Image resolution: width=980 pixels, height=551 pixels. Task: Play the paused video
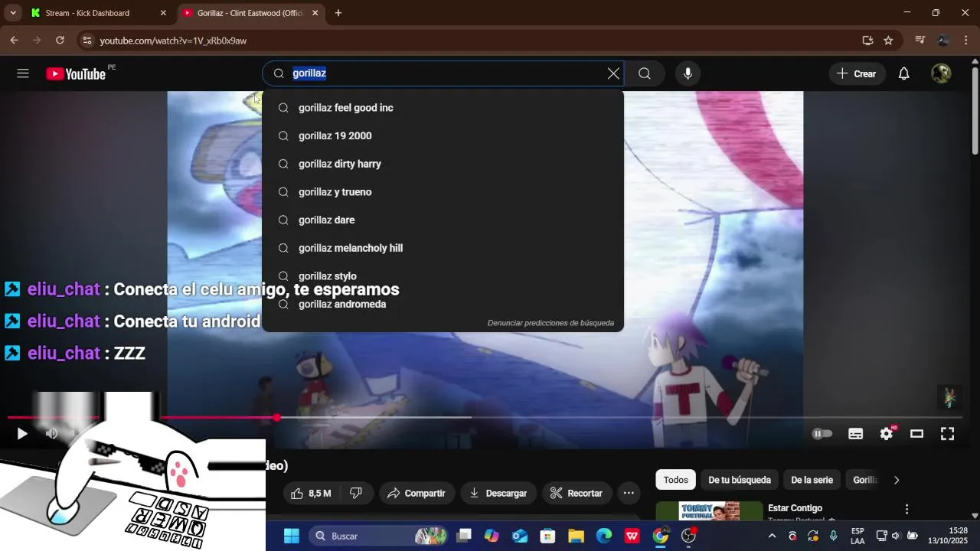point(22,434)
